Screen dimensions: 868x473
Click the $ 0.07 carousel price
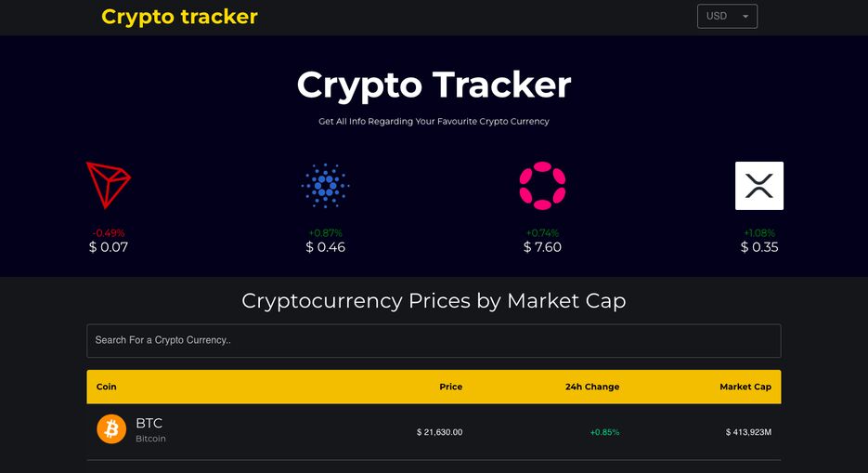(x=109, y=247)
